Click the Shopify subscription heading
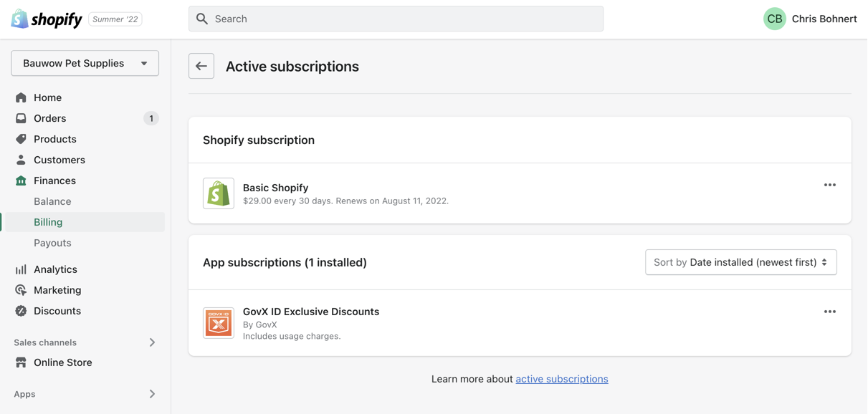The width and height of the screenshot is (868, 414). [x=259, y=140]
